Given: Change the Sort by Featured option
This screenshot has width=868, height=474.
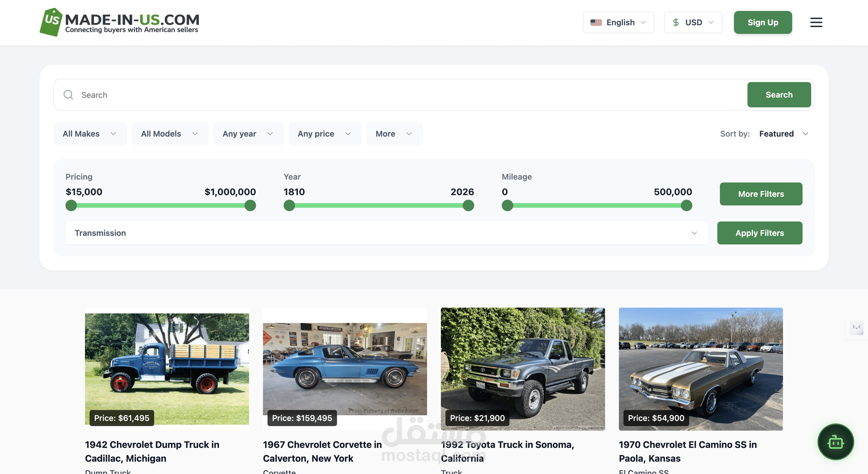Looking at the screenshot, I should pyautogui.click(x=783, y=134).
